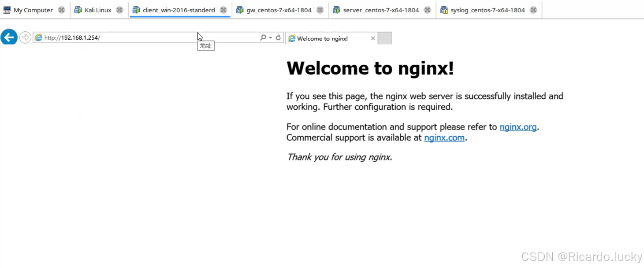Click the Refresh icon in the address bar
Screen dimensions: 644x268
click(278, 37)
